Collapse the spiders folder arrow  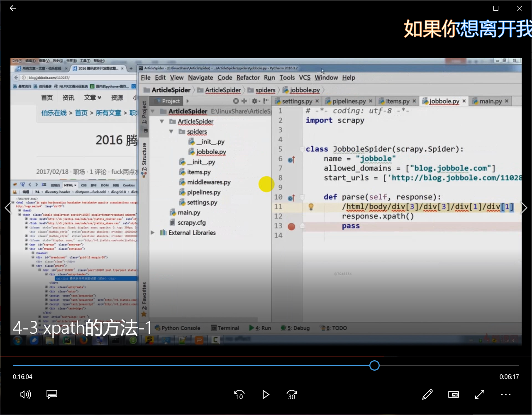pos(171,131)
